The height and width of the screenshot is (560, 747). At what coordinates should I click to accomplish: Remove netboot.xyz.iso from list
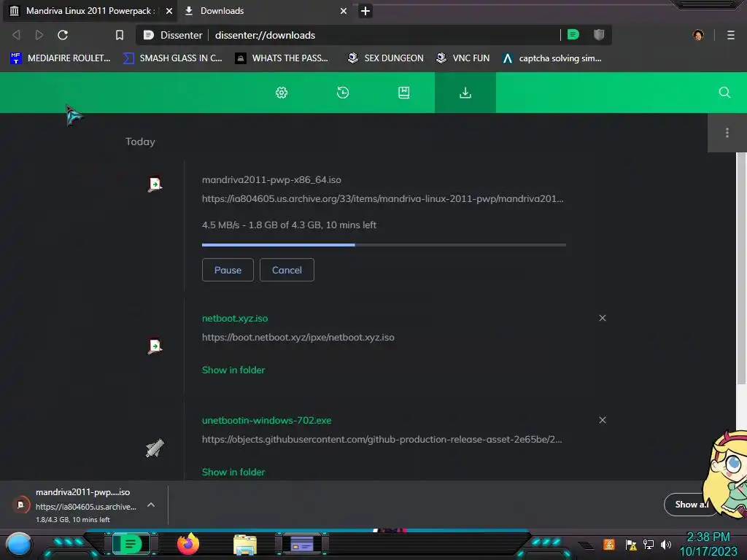(603, 318)
